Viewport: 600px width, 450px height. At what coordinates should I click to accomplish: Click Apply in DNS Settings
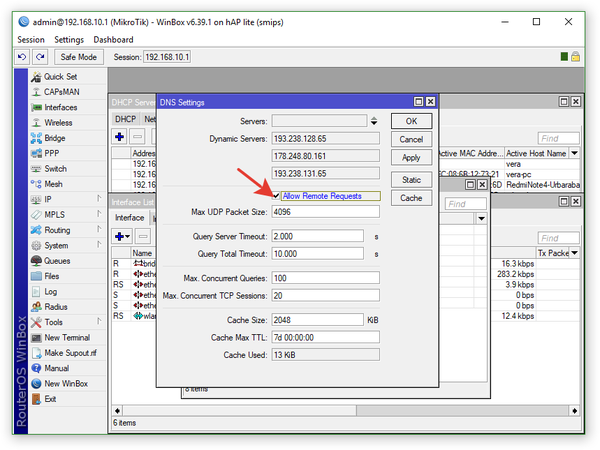[411, 158]
